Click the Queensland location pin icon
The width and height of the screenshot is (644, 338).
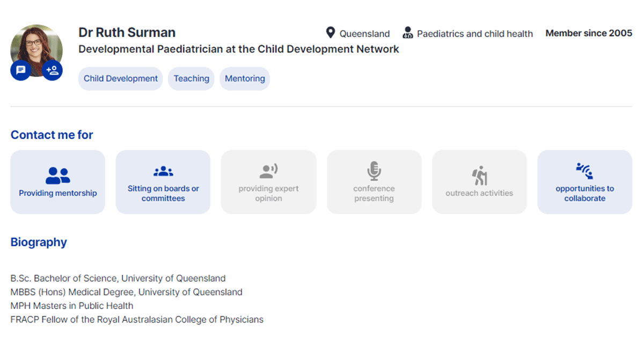click(331, 33)
